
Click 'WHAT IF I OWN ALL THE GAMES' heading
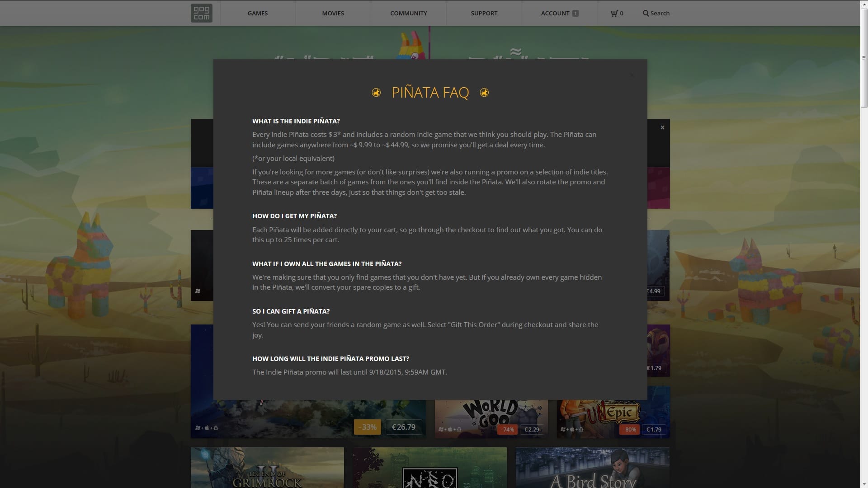pos(327,264)
